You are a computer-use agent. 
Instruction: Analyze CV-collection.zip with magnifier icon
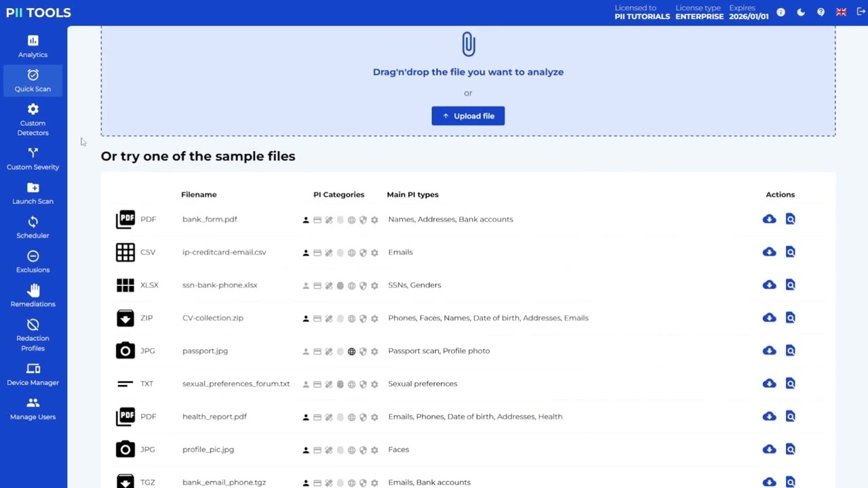pyautogui.click(x=790, y=318)
